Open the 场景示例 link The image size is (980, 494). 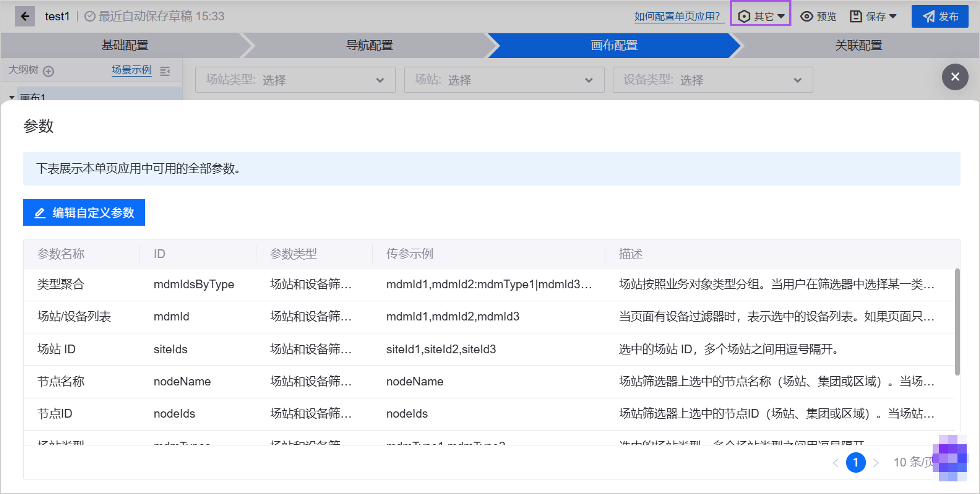pyautogui.click(x=131, y=70)
